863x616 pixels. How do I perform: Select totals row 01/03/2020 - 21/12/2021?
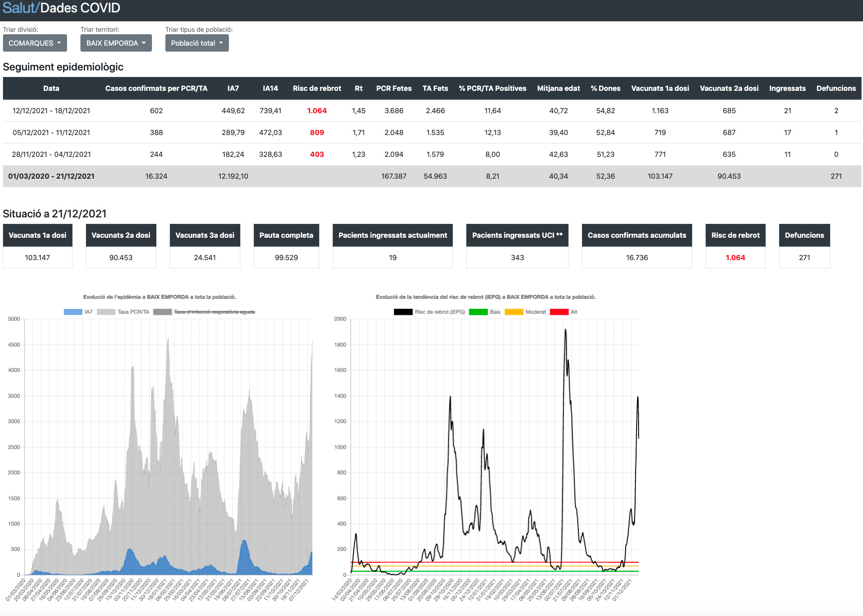[x=432, y=176]
